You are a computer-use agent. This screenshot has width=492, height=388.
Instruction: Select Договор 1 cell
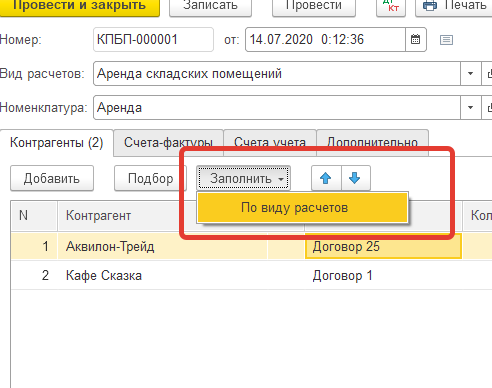coord(383,276)
